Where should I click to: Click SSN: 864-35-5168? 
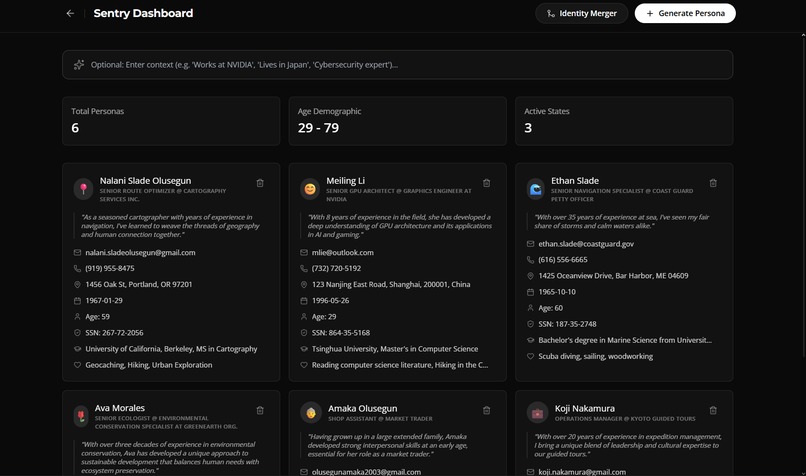click(x=341, y=333)
